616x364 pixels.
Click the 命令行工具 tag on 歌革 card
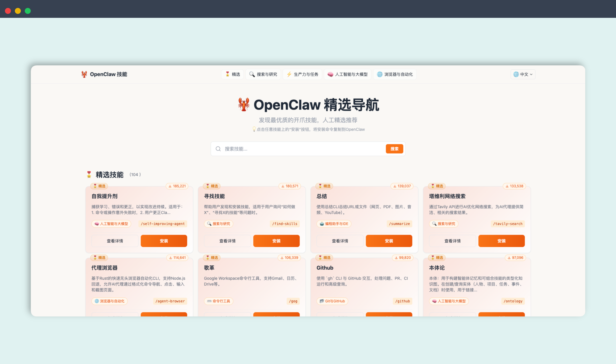[218, 301]
